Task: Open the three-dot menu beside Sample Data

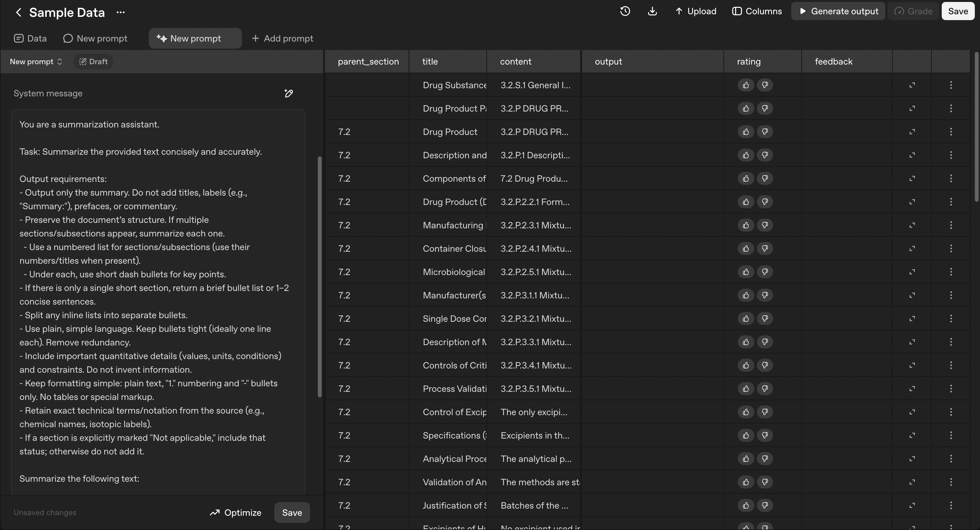Action: pyautogui.click(x=121, y=13)
